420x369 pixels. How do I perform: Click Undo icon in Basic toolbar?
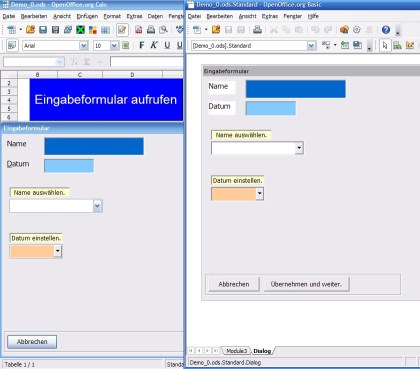tap(315, 30)
